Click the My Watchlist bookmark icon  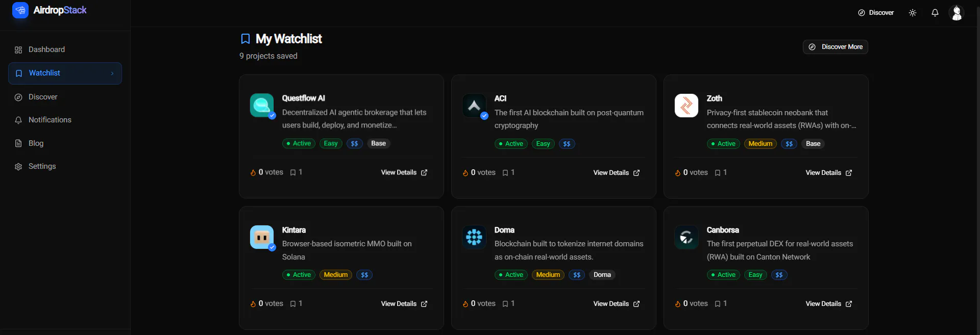(x=246, y=39)
